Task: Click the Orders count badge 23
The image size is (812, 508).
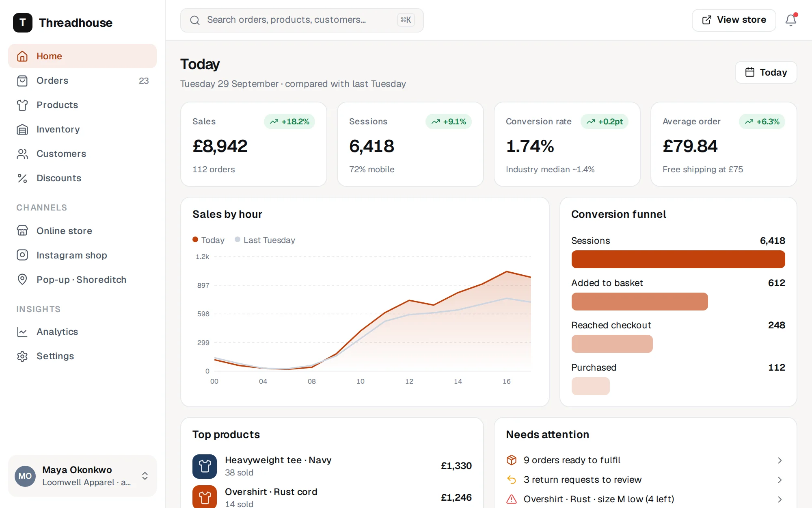Action: pyautogui.click(x=144, y=80)
